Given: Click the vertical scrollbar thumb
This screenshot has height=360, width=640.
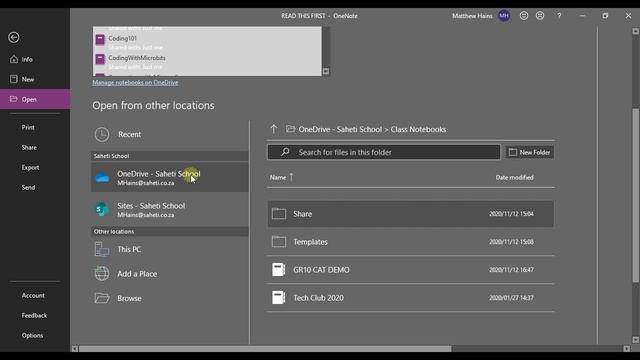Looking at the screenshot, I should (x=636, y=195).
